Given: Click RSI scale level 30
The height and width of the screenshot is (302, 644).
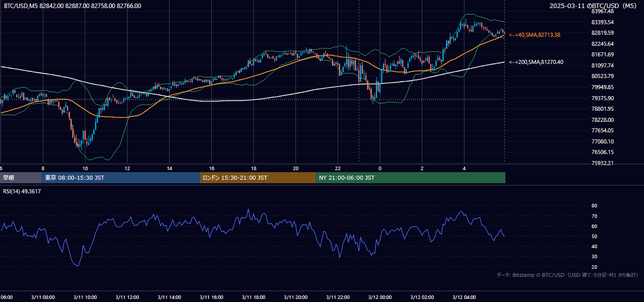Looking at the screenshot, I should [x=594, y=257].
